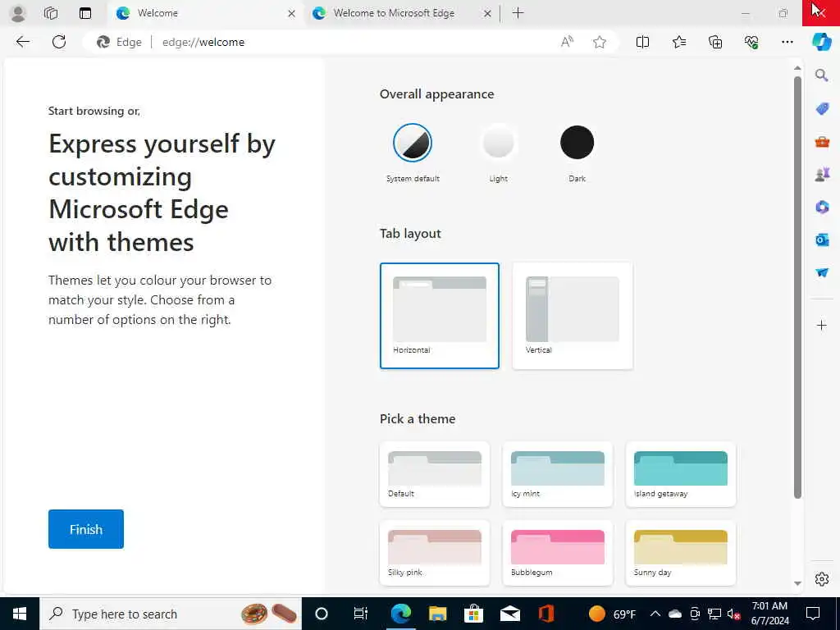Pick the Bubblegum theme
Screen dimensions: 840x630
[x=558, y=553]
